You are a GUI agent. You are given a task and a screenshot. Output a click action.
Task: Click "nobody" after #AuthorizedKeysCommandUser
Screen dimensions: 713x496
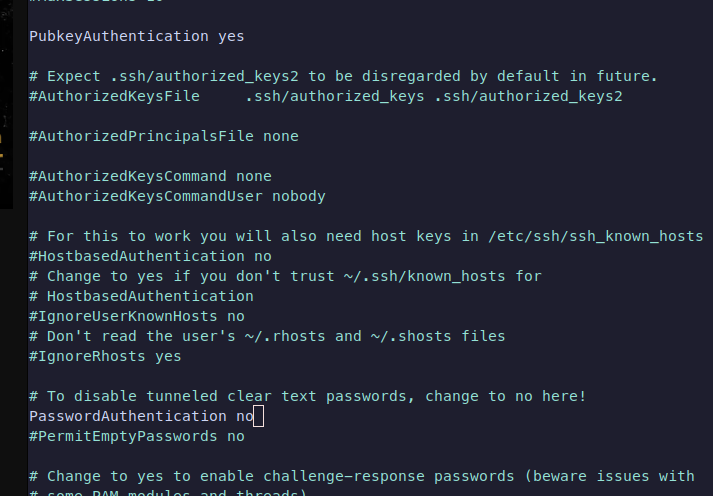tap(299, 196)
